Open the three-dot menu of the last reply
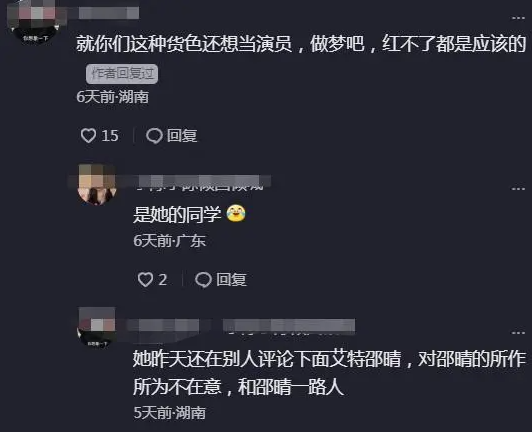532x432 pixels. [518, 333]
